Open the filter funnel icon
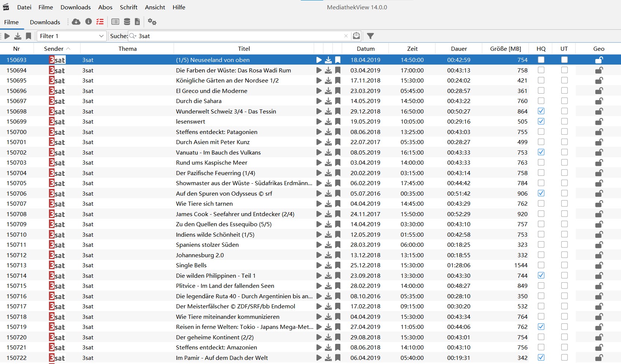 (x=370, y=36)
